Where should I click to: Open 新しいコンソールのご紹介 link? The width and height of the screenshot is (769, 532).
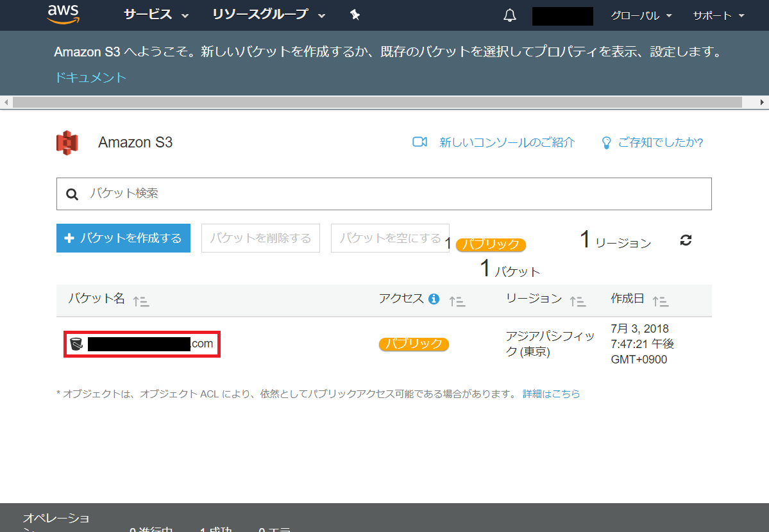pyautogui.click(x=507, y=142)
